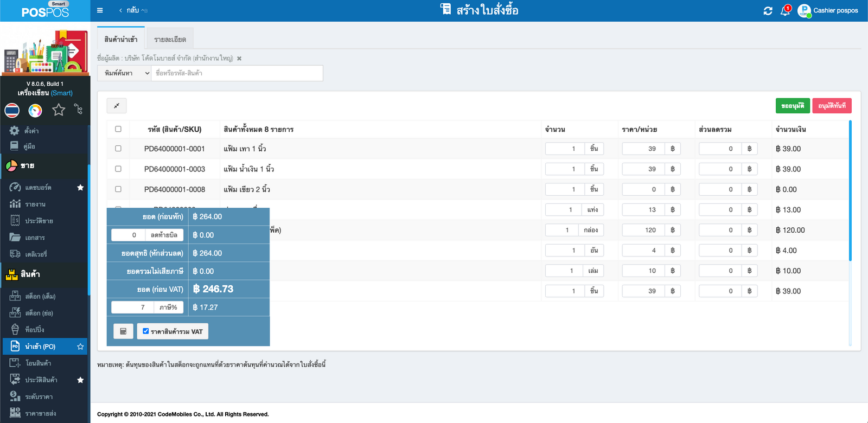Screen dimensions: 868x423
Task: Check the box for PD64000001-0001 row
Action: 118,149
